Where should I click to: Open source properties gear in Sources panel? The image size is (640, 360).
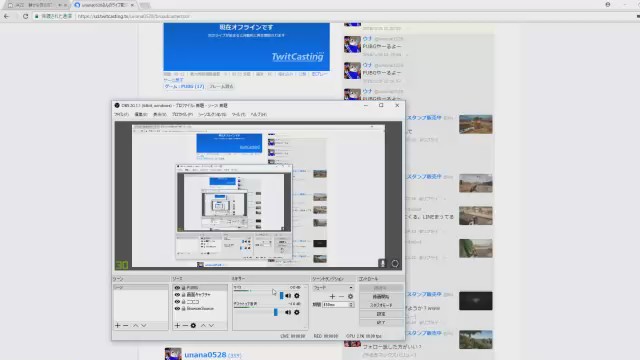coord(193,325)
